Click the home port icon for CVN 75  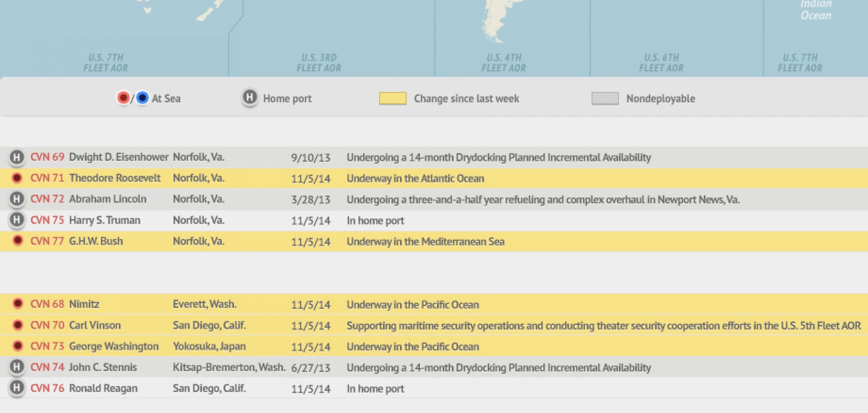coord(17,220)
